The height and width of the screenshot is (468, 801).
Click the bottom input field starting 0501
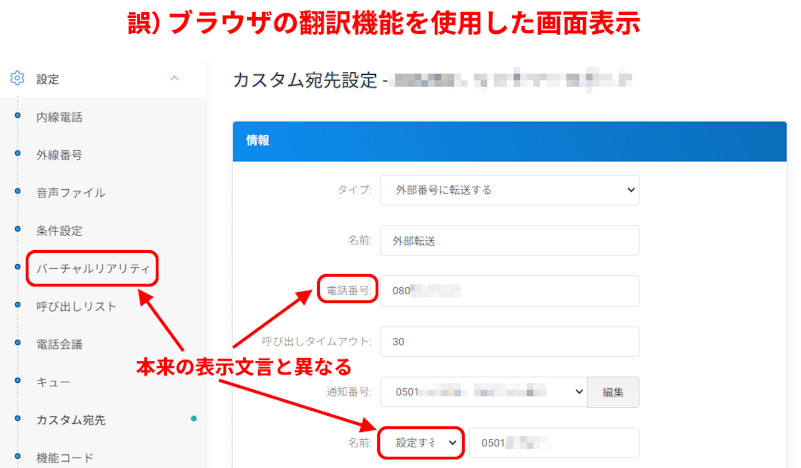point(553,442)
